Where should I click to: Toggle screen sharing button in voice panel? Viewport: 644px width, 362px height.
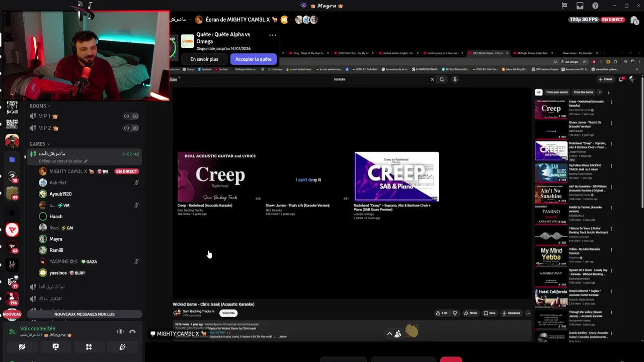[55, 347]
